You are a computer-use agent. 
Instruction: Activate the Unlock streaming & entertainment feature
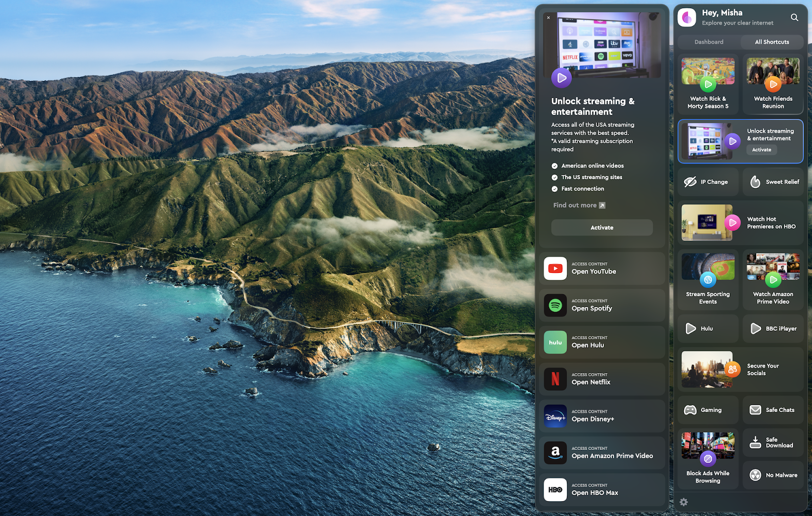601,227
